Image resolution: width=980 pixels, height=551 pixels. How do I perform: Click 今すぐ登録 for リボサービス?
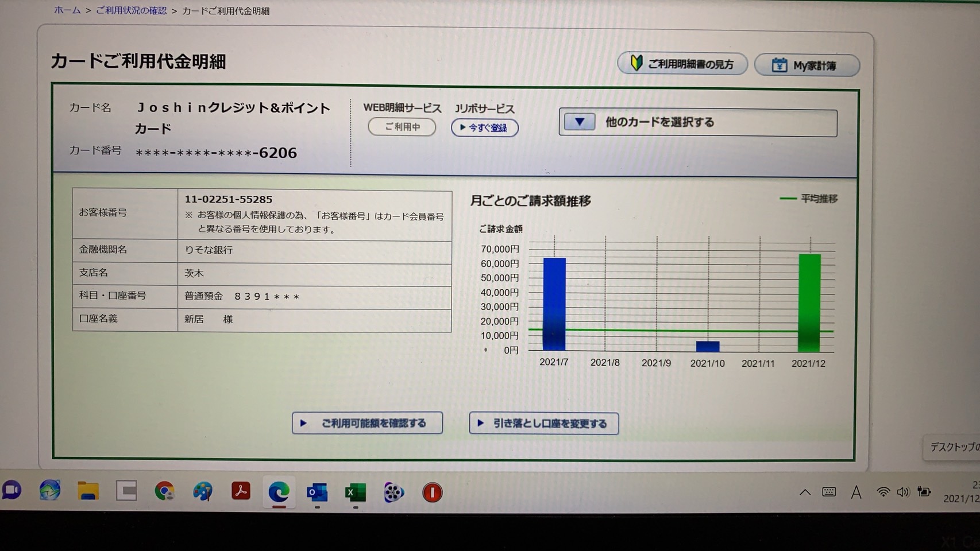click(485, 127)
